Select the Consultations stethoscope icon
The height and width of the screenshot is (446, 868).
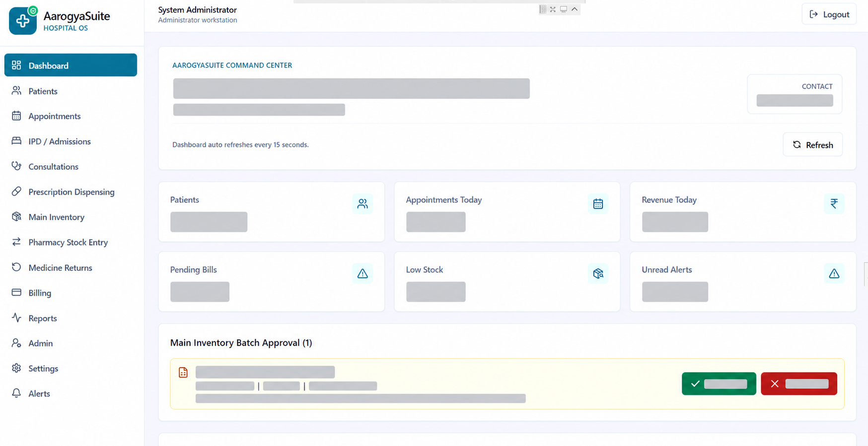pos(16,166)
